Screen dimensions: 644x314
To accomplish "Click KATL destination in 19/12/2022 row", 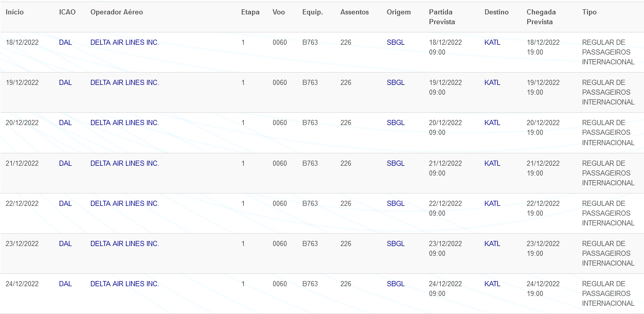I will tap(492, 82).
